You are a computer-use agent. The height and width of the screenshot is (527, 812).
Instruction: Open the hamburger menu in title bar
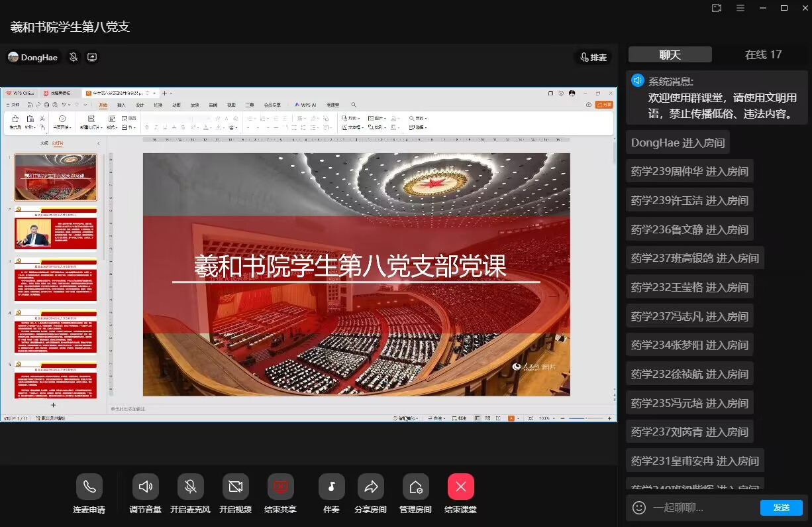pyautogui.click(x=740, y=8)
